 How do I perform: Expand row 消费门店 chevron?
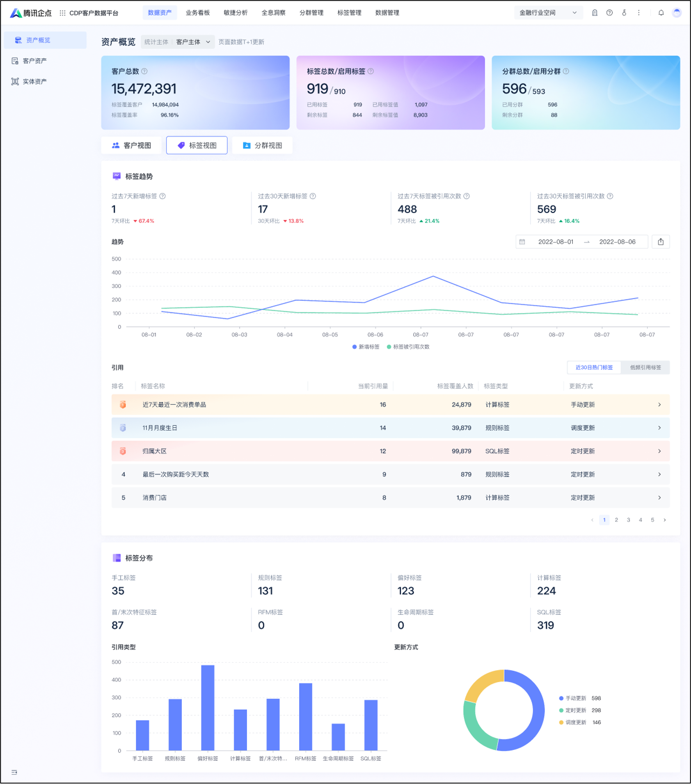659,497
